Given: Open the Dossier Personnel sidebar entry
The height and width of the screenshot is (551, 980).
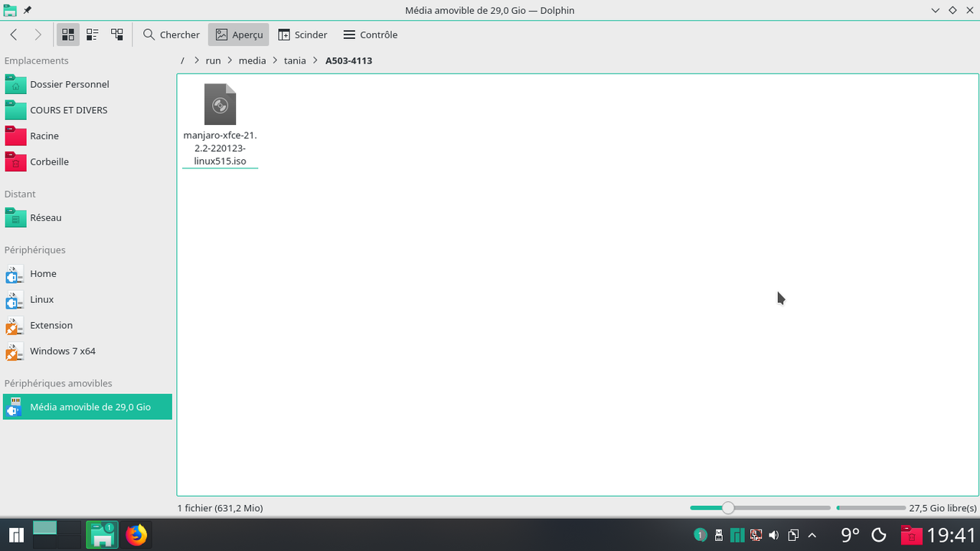Looking at the screenshot, I should [x=69, y=84].
